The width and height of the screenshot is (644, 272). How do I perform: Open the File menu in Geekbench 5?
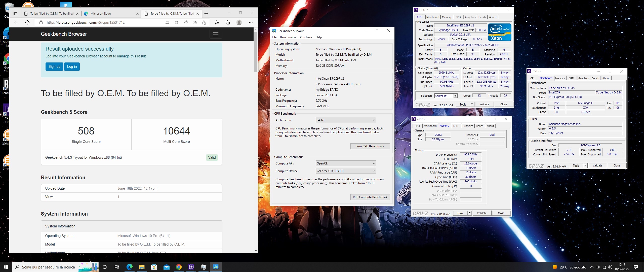coord(274,37)
